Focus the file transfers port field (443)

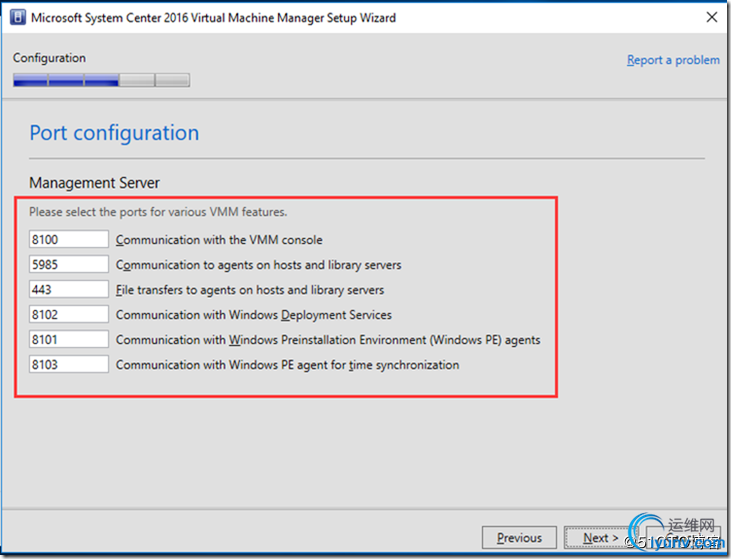(68, 290)
